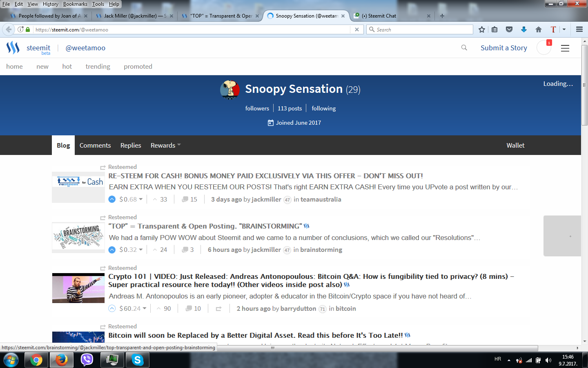Expand the $60.24 payout dropdown
The width and height of the screenshot is (588, 368).
coord(144,308)
